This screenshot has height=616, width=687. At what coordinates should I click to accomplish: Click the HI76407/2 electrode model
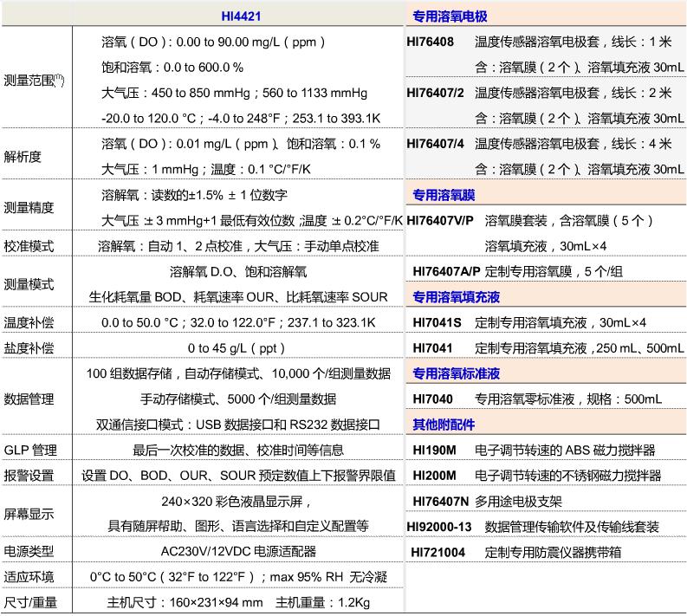click(435, 93)
